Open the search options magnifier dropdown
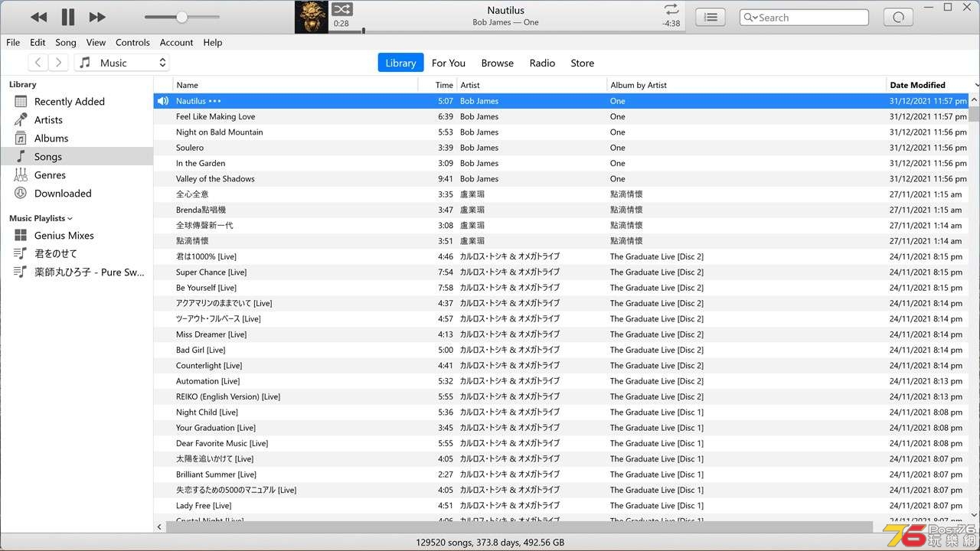This screenshot has width=980, height=551. pos(750,17)
